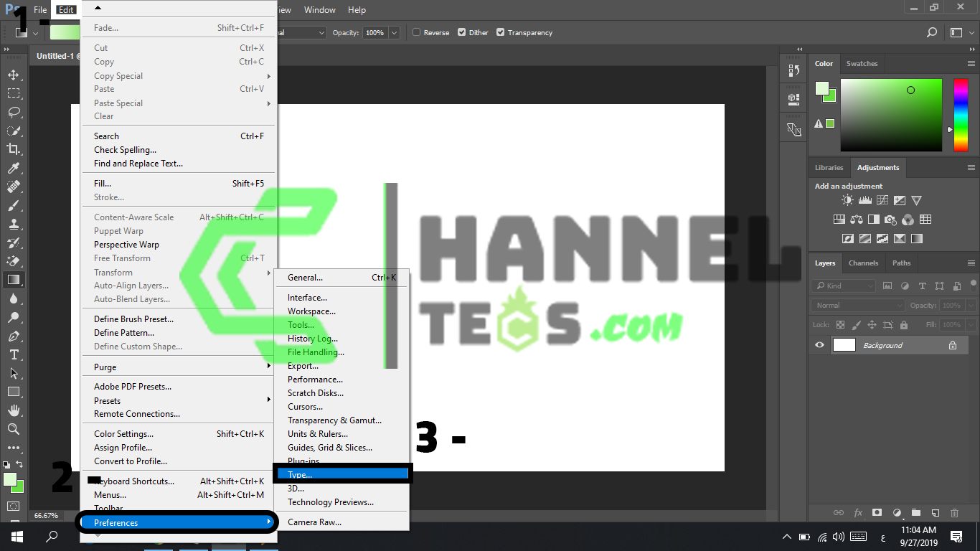
Task: Add a Photo Filter adjustment
Action: tap(891, 220)
